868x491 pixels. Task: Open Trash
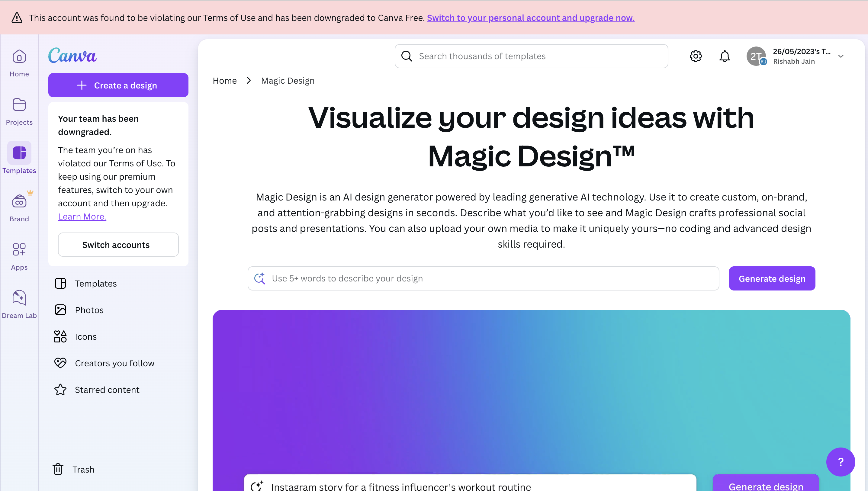(118, 469)
